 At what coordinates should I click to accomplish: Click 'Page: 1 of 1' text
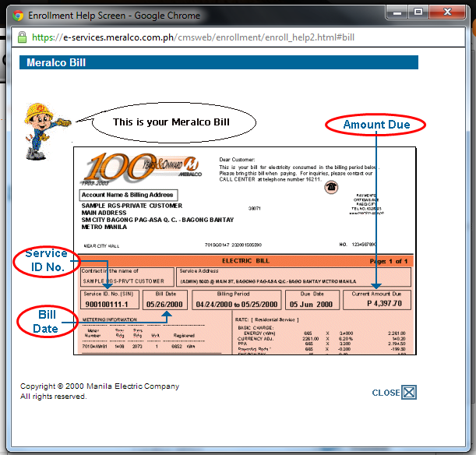(x=389, y=261)
